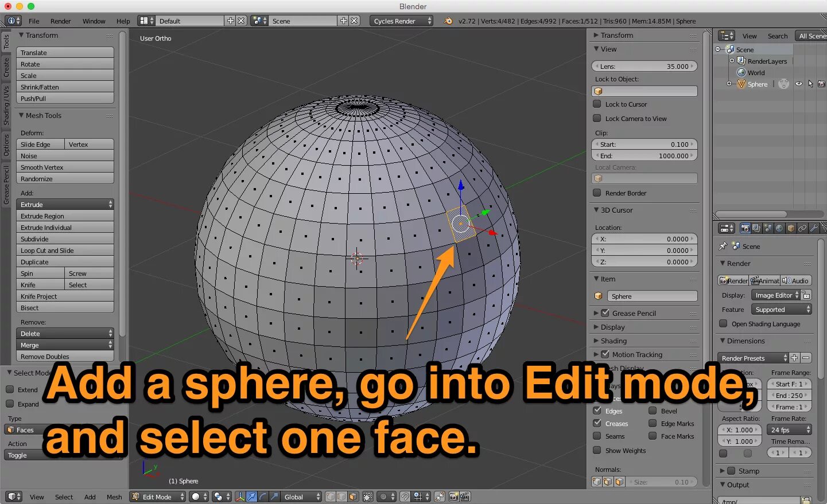Delete the active scene
This screenshot has width=827, height=504.
354,21
